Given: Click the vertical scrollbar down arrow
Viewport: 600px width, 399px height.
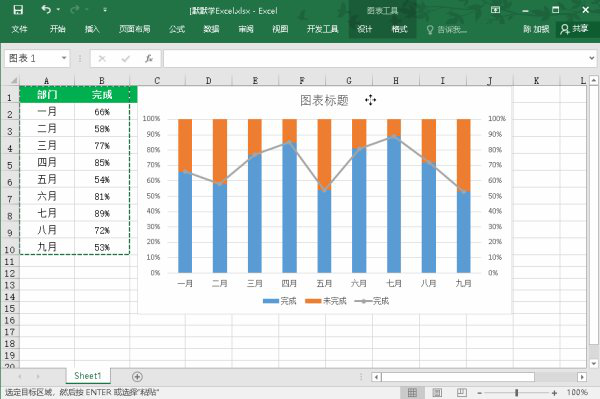Looking at the screenshot, I should 593,363.
